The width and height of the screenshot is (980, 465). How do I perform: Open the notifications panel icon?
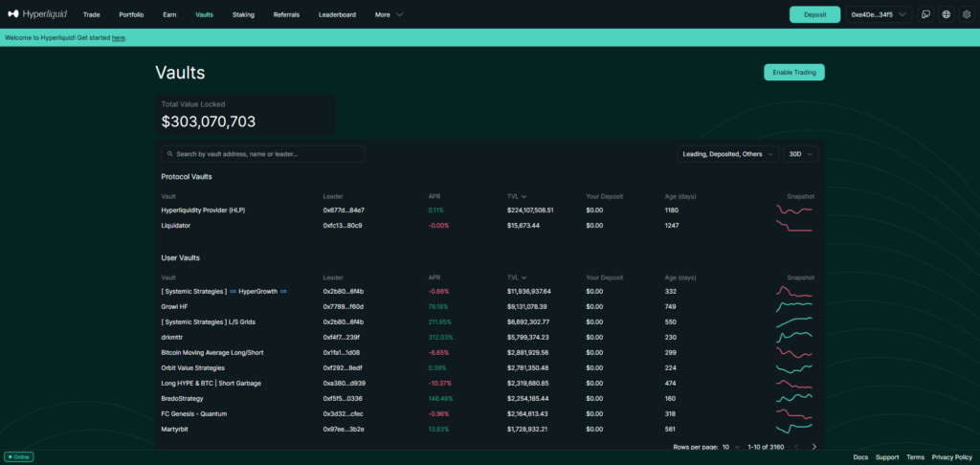[x=925, y=14]
